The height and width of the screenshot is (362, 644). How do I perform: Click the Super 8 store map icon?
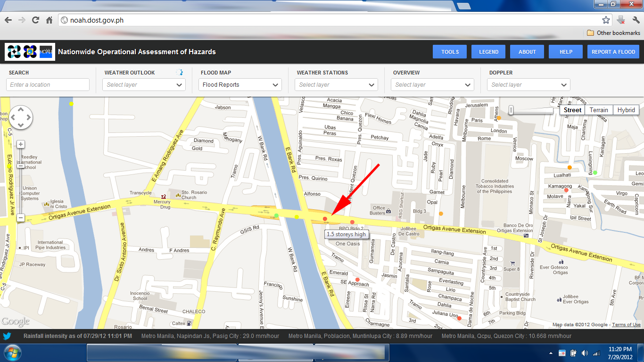pos(512,263)
